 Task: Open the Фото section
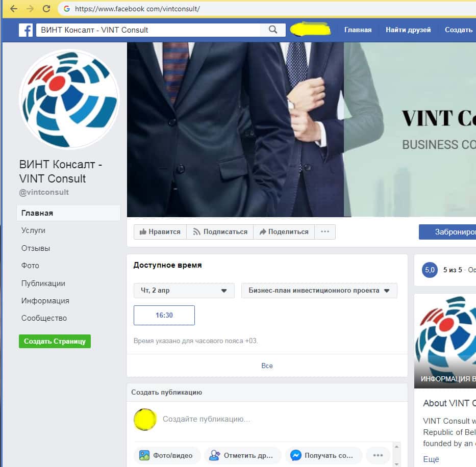(30, 266)
